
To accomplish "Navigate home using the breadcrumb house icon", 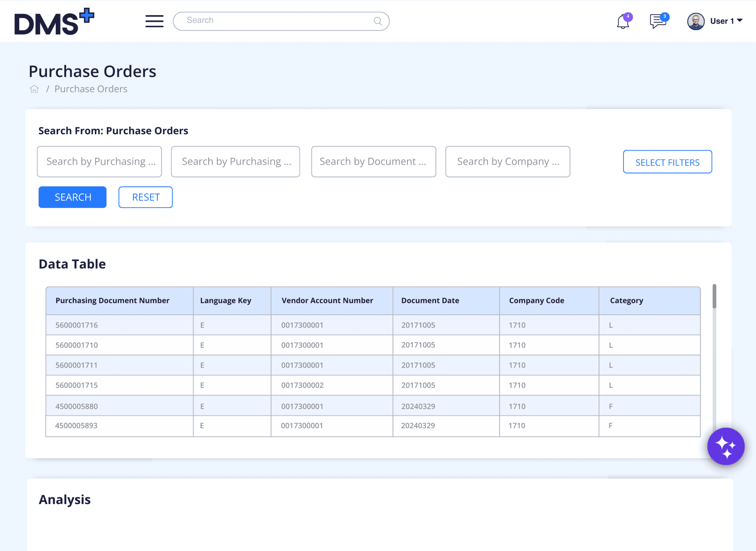I will click(x=34, y=89).
